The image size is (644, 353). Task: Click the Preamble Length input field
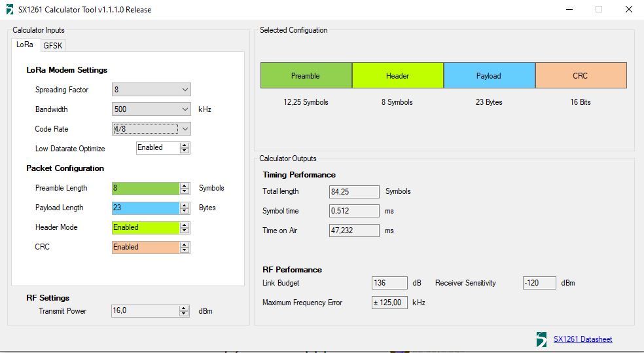pos(146,188)
